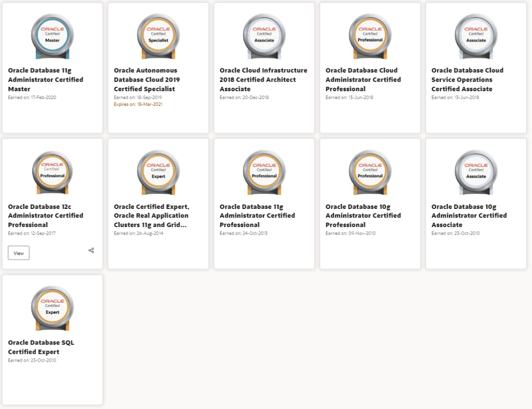
Task: Click badge above Oracle Database 12c Professional title
Action: [x=53, y=172]
